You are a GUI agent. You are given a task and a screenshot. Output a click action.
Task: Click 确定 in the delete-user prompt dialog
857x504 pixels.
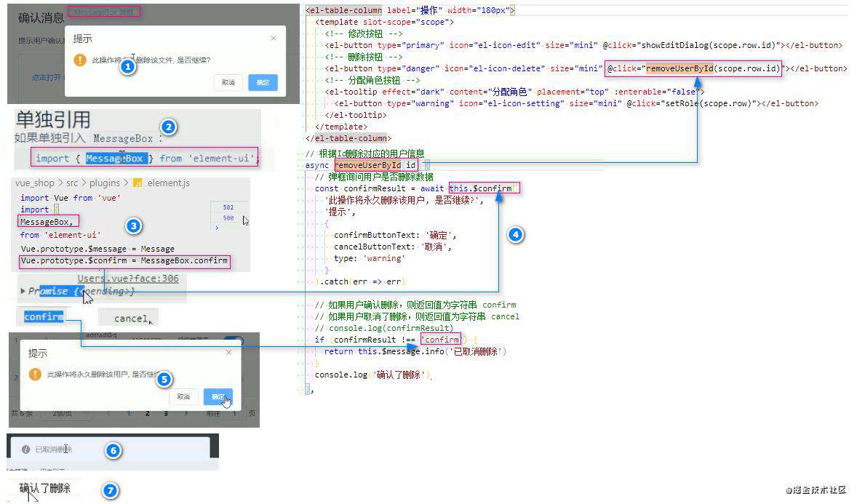click(218, 397)
